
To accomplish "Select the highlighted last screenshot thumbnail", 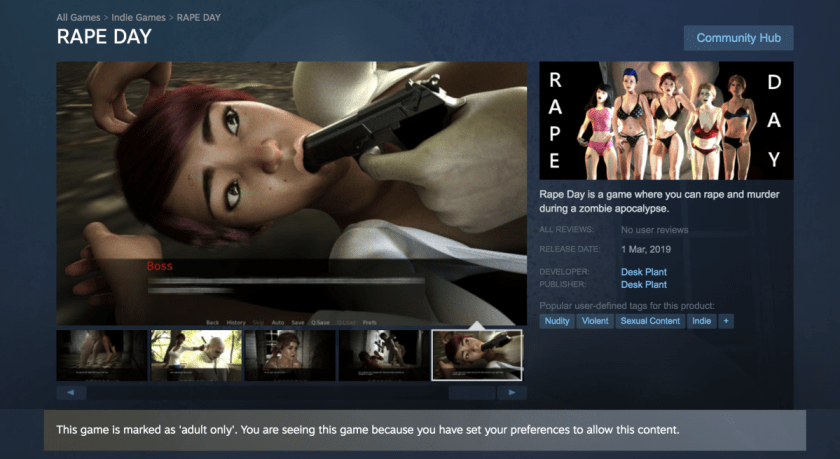I will 477,355.
